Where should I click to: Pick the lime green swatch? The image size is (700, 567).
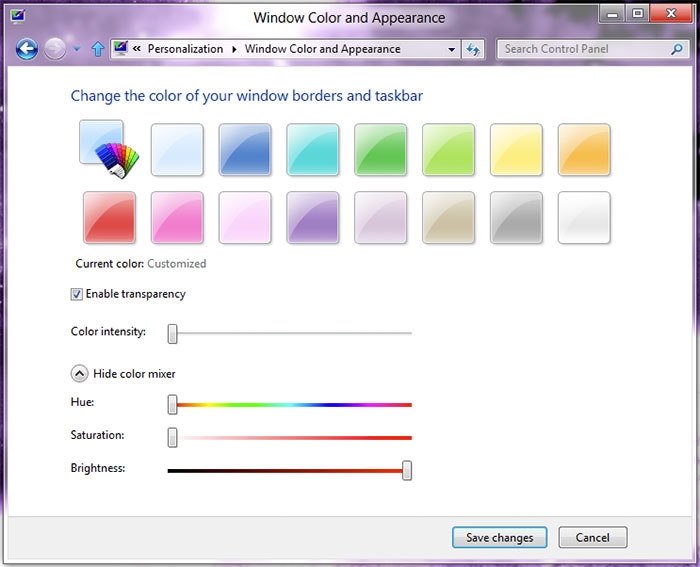449,150
